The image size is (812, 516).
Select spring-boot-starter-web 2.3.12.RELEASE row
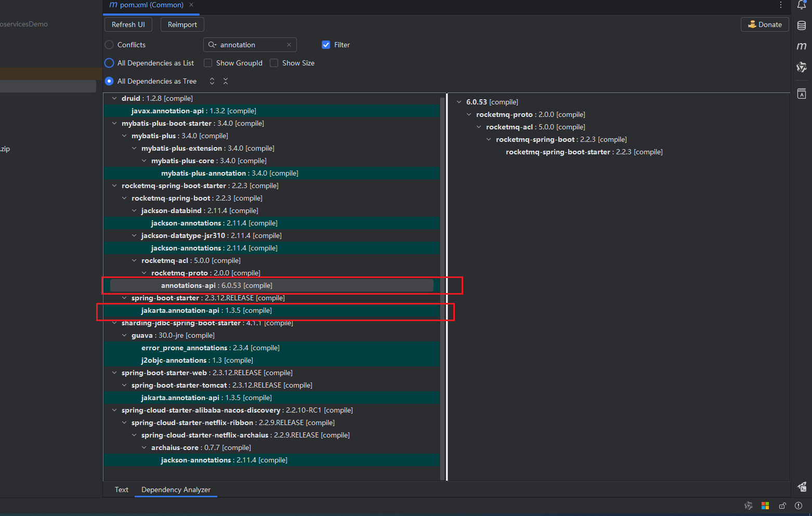[272, 373]
